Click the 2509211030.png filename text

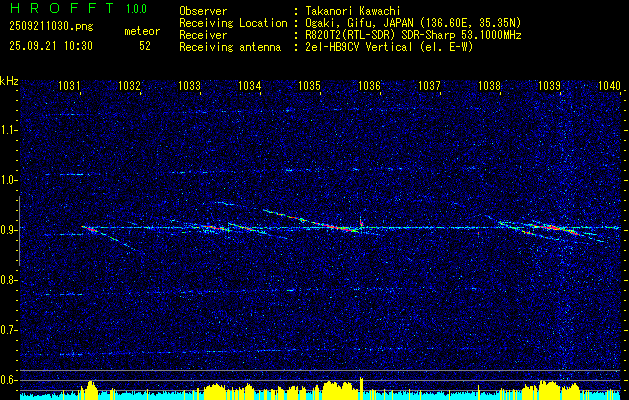[x=51, y=26]
